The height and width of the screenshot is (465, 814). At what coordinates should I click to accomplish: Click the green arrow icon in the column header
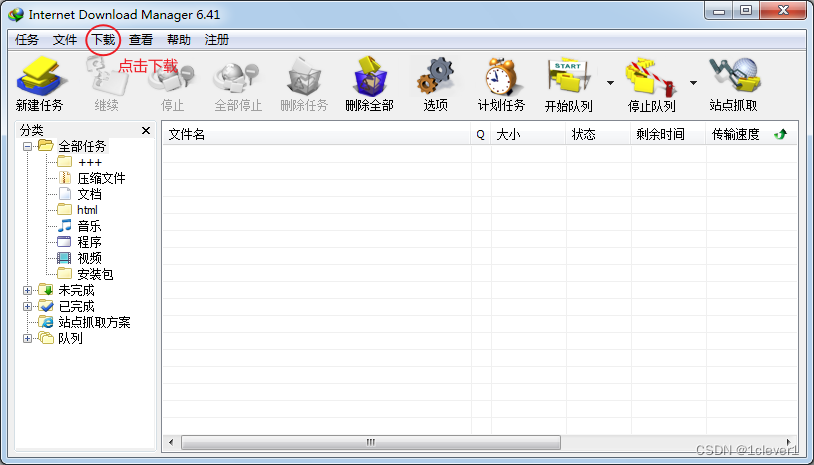pos(780,134)
